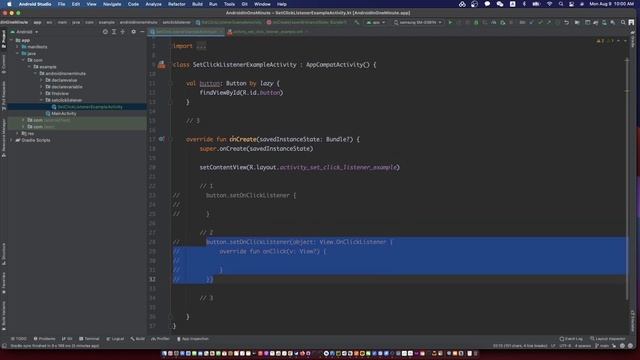Open Project panel gear options
This screenshot has width=640, height=360.
point(133,31)
